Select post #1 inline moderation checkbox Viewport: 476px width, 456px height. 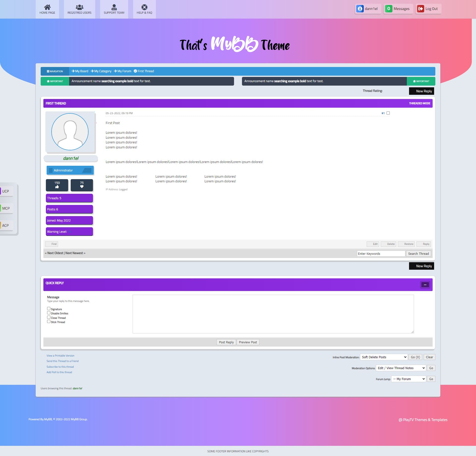click(x=388, y=113)
